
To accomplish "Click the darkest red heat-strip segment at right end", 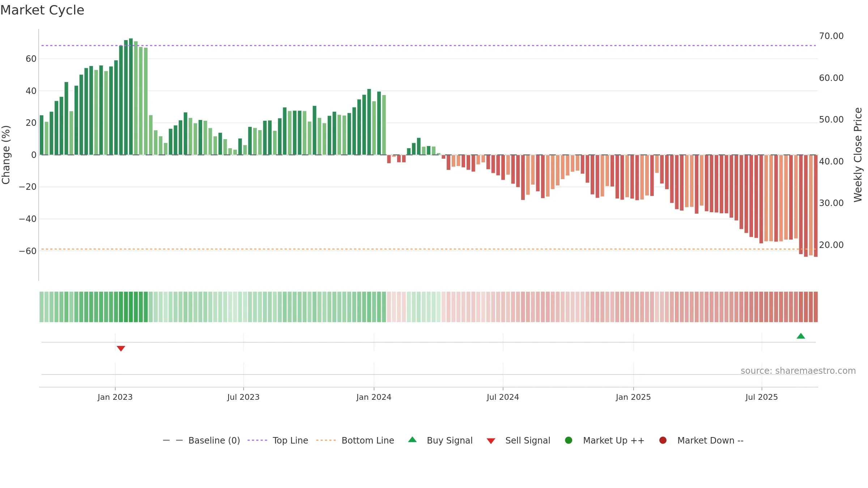I will (816, 307).
